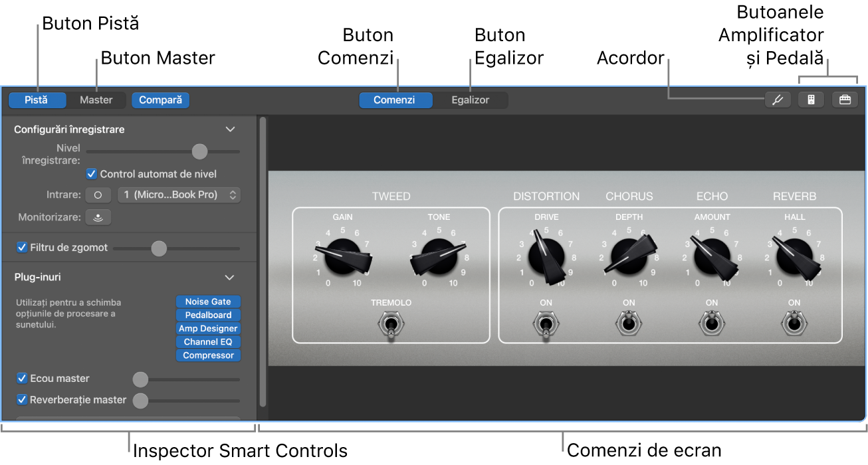Click the Compară button
Screen dimensions: 868x465
tap(161, 100)
